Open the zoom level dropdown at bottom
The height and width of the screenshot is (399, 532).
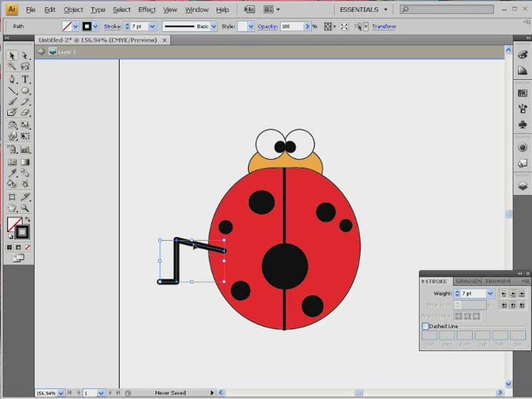tap(61, 393)
